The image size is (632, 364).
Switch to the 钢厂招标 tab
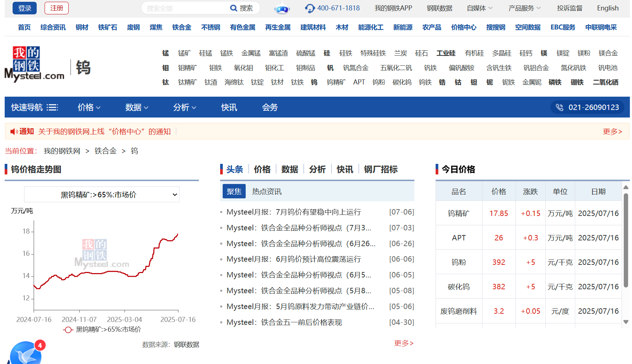coord(381,169)
